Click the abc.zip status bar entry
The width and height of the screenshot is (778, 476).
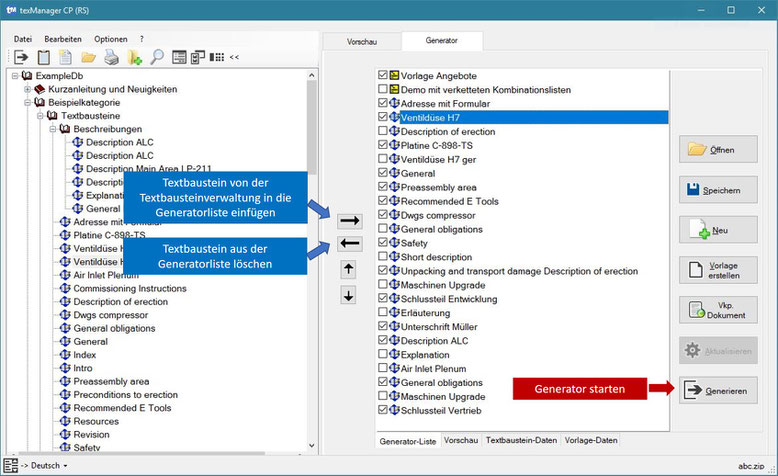pos(751,466)
